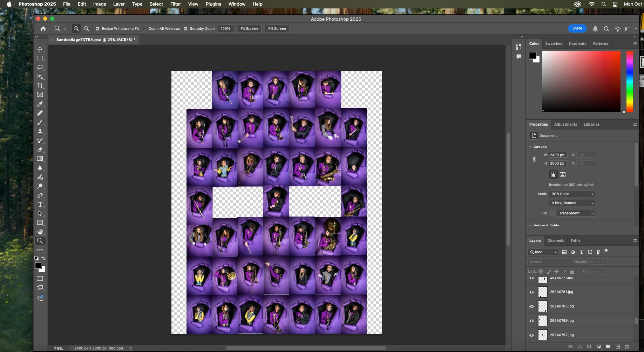Select the Frame tool
Viewport: 644px width, 352px height.
click(40, 95)
